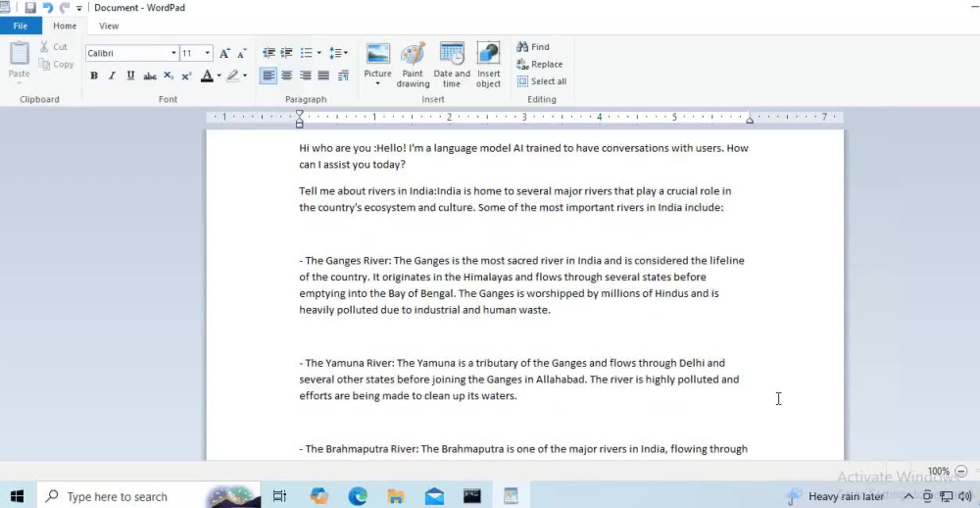Show hidden system tray icons

coord(908,496)
